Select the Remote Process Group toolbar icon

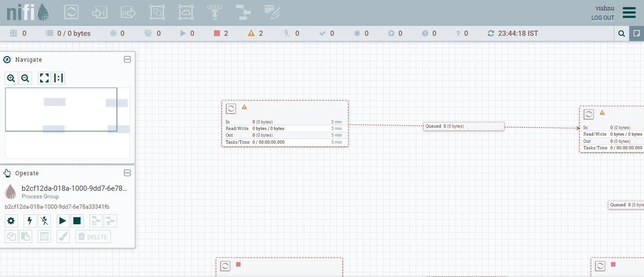(186, 13)
